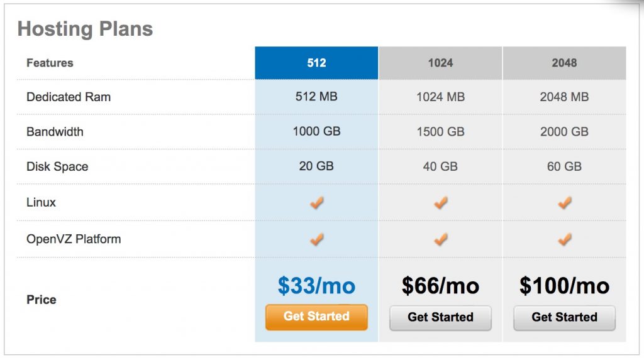This screenshot has height=358, width=644.
Task: Click the $33/mo price text
Action: (x=316, y=286)
